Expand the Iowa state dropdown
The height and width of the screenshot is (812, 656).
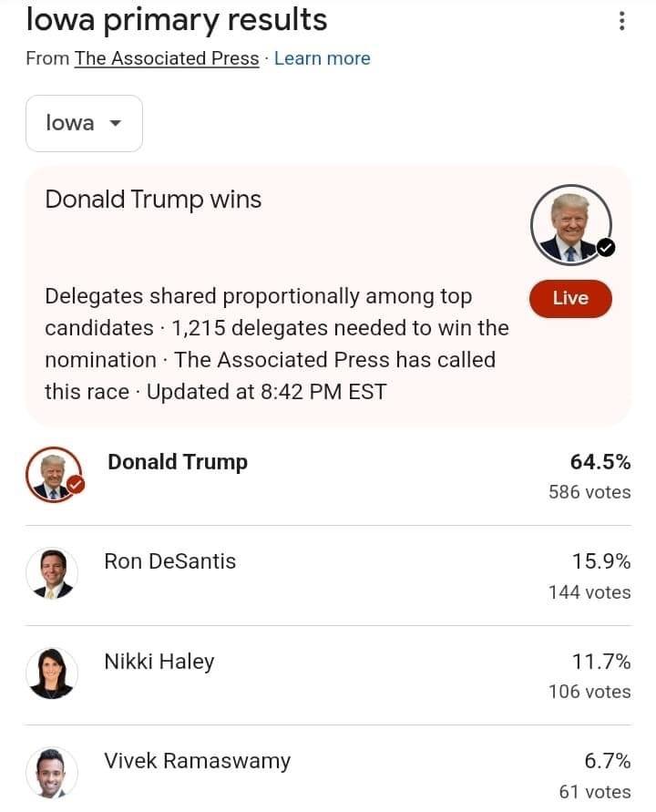84,123
